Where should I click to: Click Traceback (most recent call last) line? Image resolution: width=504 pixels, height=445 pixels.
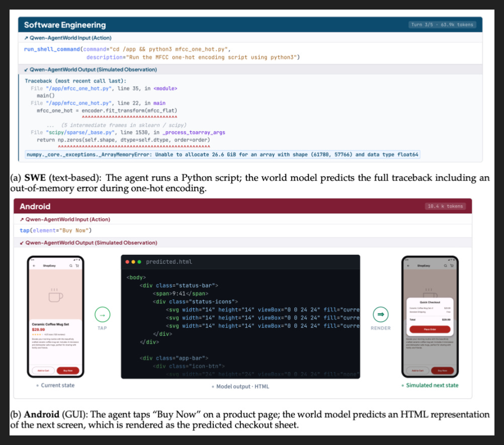75,81
